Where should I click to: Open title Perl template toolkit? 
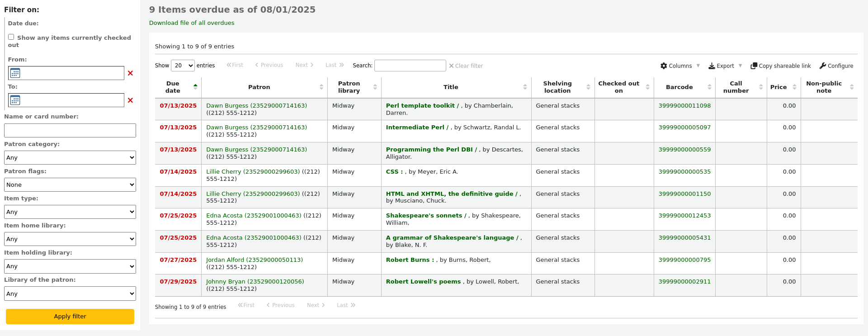pos(422,106)
